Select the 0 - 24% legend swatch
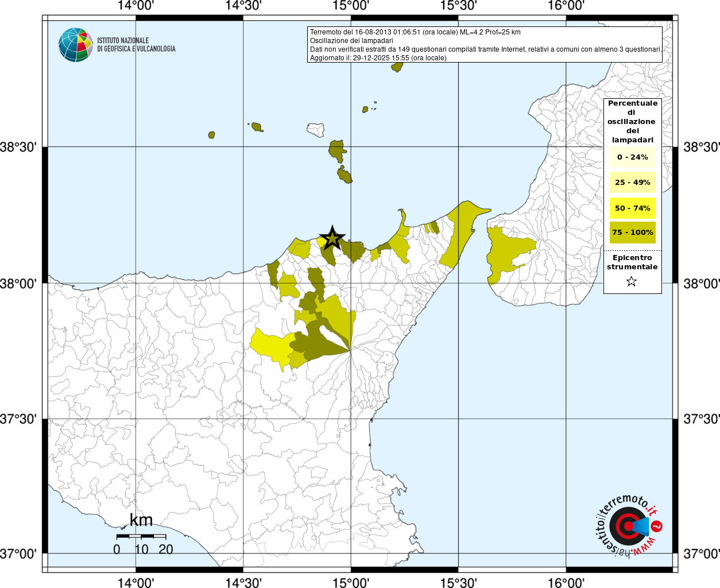This screenshot has height=588, width=720. [632, 157]
